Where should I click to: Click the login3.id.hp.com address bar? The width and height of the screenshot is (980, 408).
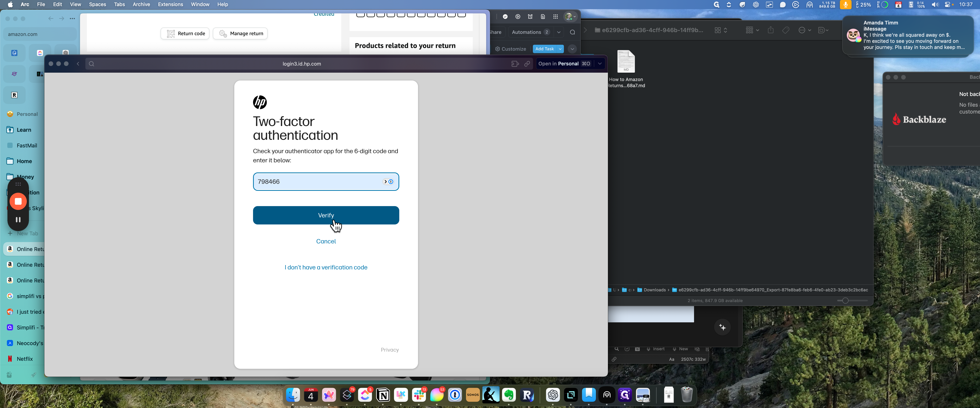(302, 64)
